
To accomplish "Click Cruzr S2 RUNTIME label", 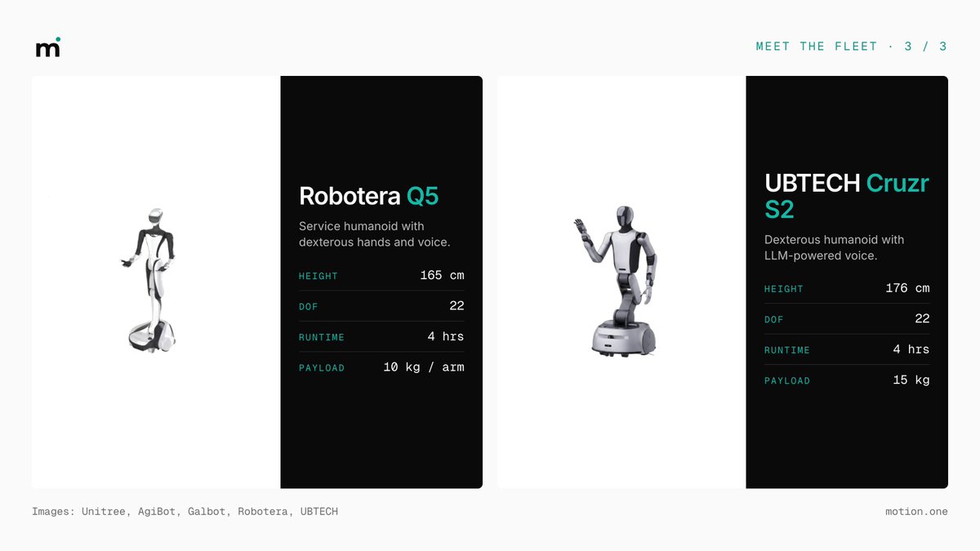I will click(787, 350).
